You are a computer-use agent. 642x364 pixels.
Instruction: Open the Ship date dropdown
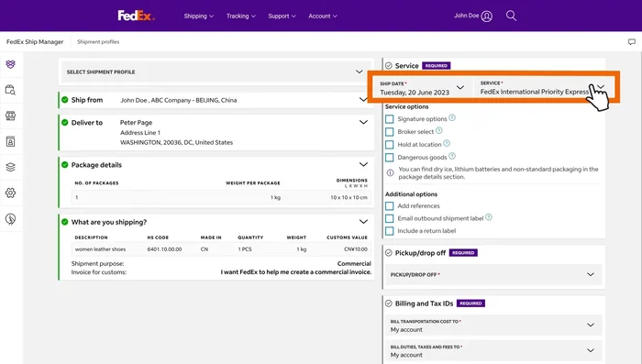422,88
